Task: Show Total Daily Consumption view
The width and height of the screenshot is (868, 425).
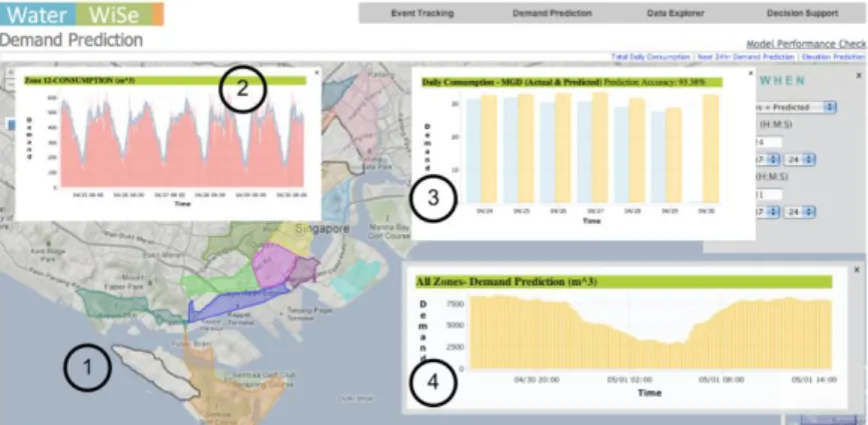Action: pos(650,57)
